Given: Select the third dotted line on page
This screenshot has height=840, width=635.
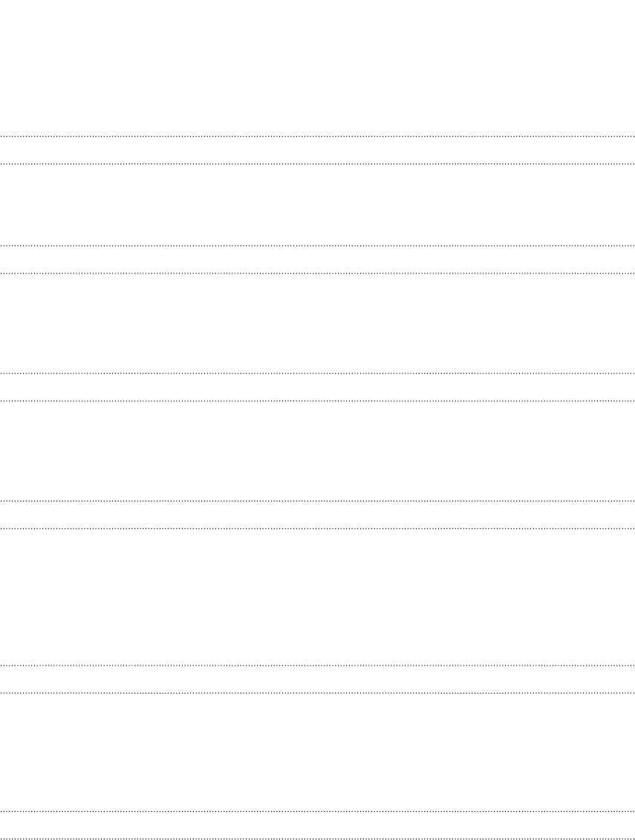Looking at the screenshot, I should (x=317, y=246).
